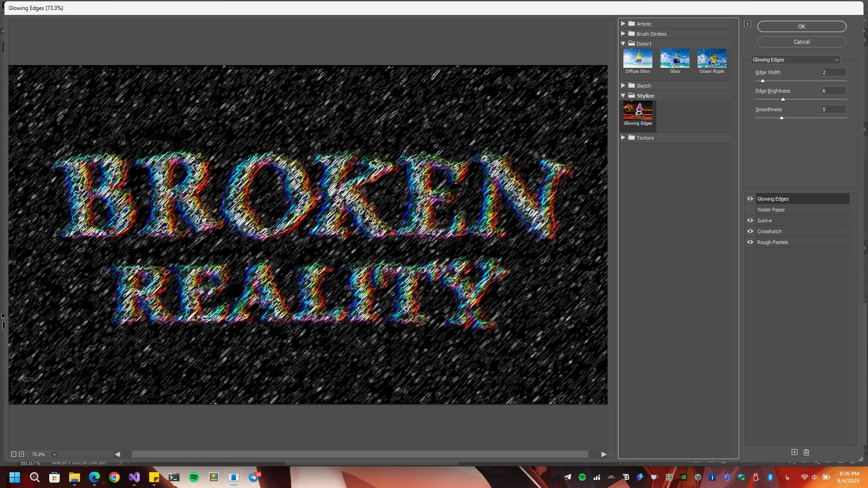This screenshot has height=488, width=868.
Task: Open the Glowing Edges filter dropdown
Action: [x=795, y=60]
